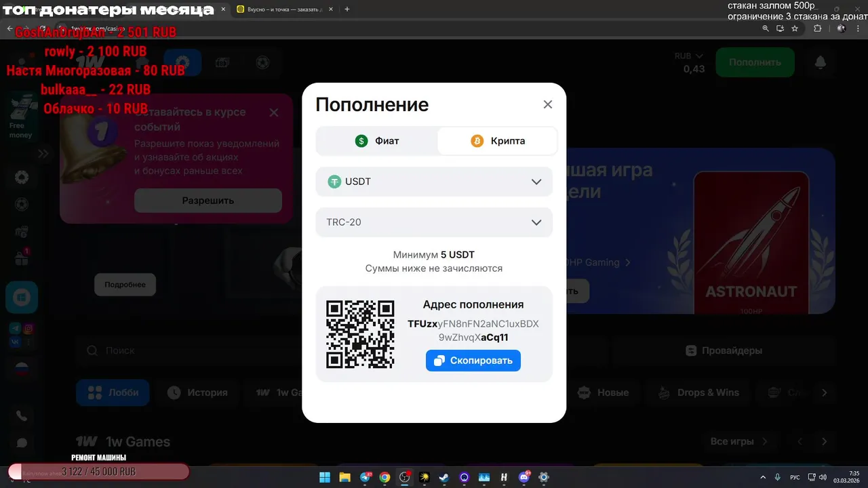The image size is (868, 488).
Task: Open the soccer ball sports sidebar icon
Action: [x=22, y=204]
